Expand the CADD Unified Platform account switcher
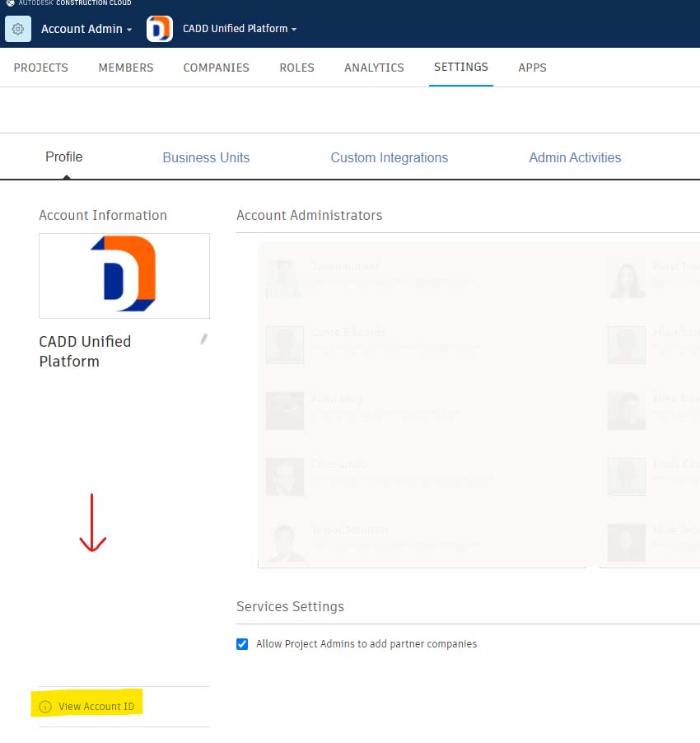The width and height of the screenshot is (700, 743). click(x=240, y=29)
